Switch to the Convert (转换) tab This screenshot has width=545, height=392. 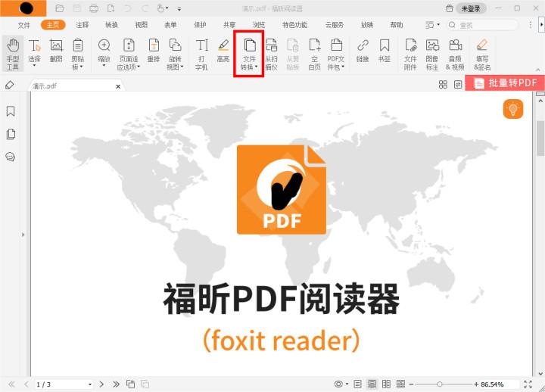coord(111,25)
